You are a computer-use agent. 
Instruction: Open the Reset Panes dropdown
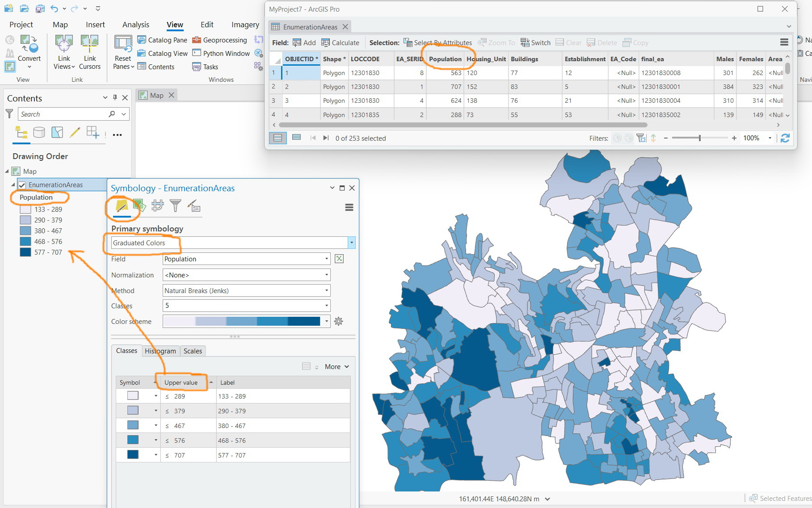[123, 63]
